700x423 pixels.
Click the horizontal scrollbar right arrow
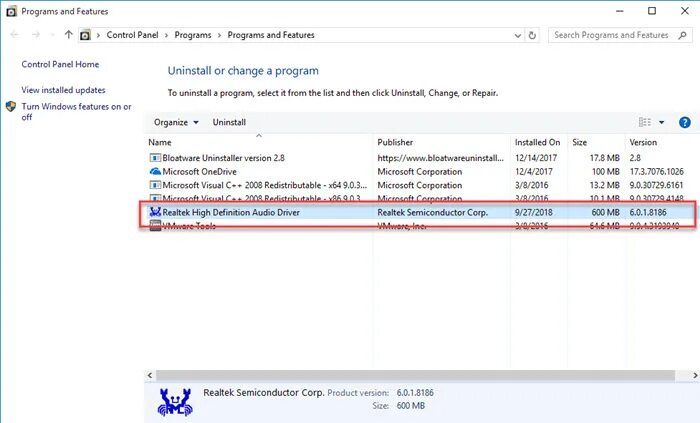[x=695, y=375]
